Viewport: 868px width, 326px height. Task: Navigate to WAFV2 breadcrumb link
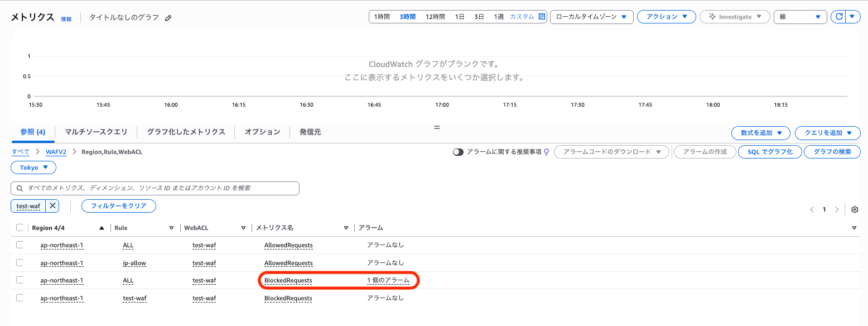[x=56, y=152]
